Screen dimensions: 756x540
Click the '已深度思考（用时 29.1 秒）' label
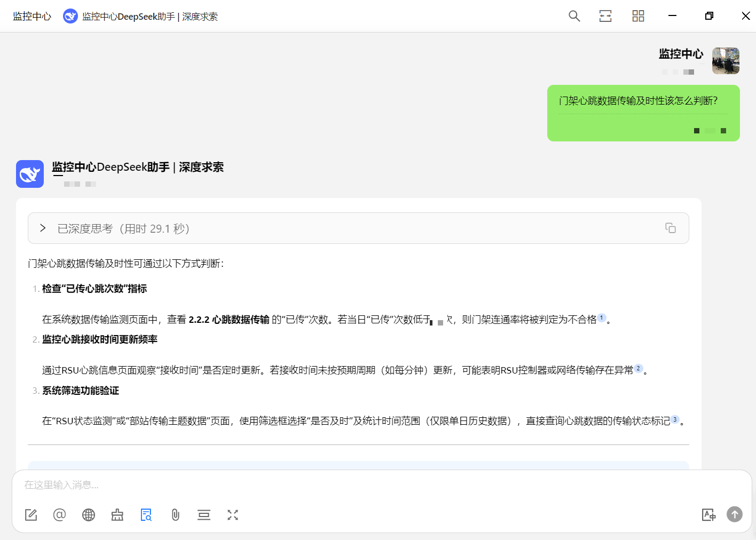pyautogui.click(x=124, y=229)
